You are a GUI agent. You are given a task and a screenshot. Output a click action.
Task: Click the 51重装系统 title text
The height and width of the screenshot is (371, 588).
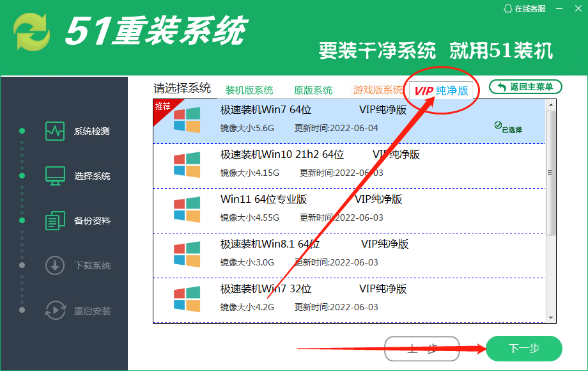[x=156, y=31]
